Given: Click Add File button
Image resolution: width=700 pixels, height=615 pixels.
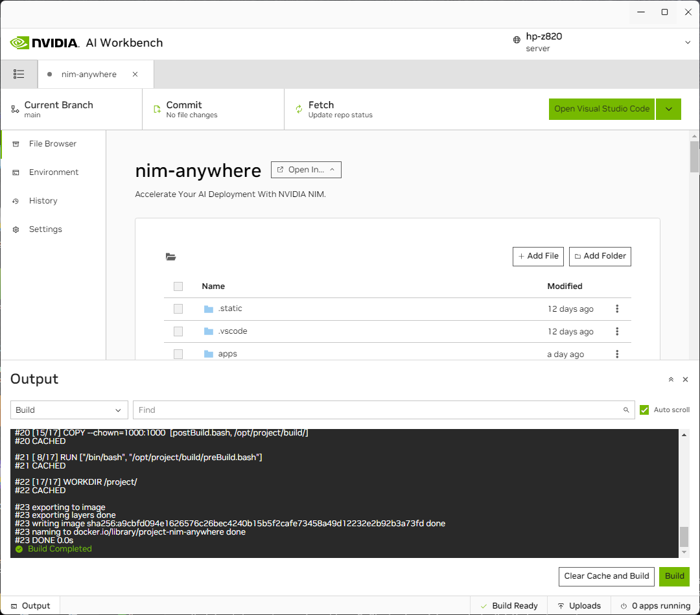Looking at the screenshot, I should coord(538,256).
